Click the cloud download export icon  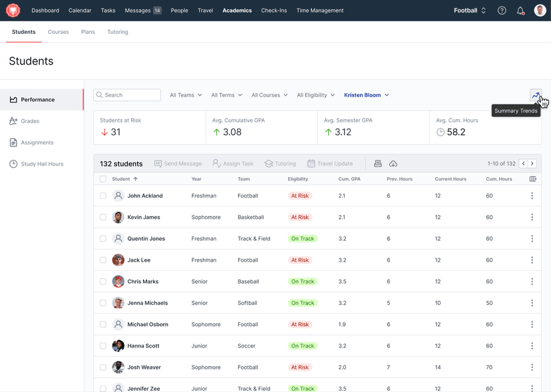coord(393,164)
